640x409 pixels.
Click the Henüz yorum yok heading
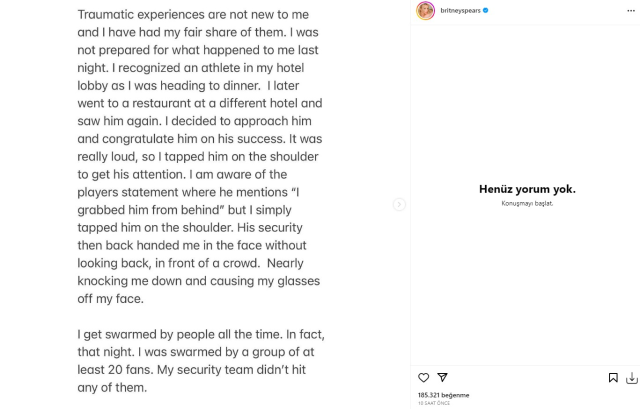coord(527,189)
